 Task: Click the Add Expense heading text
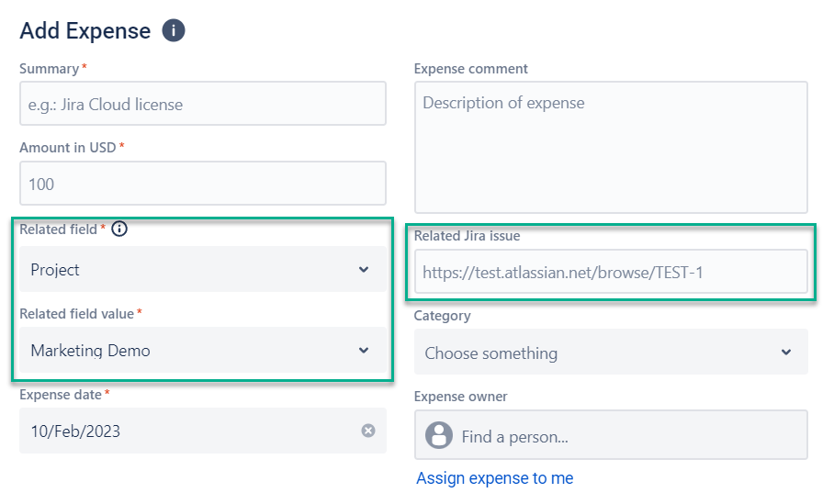click(85, 30)
